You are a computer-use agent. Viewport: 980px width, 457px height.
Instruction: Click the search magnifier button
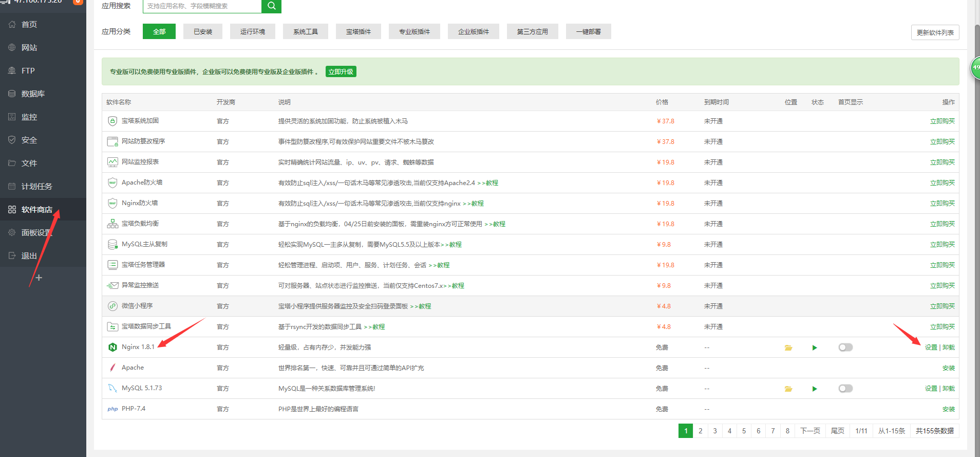[271, 6]
